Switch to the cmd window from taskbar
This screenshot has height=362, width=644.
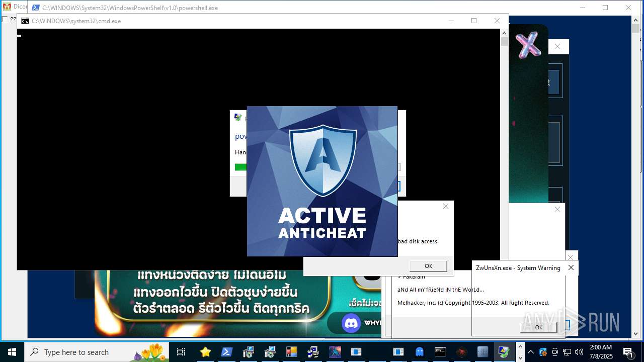pyautogui.click(x=440, y=352)
